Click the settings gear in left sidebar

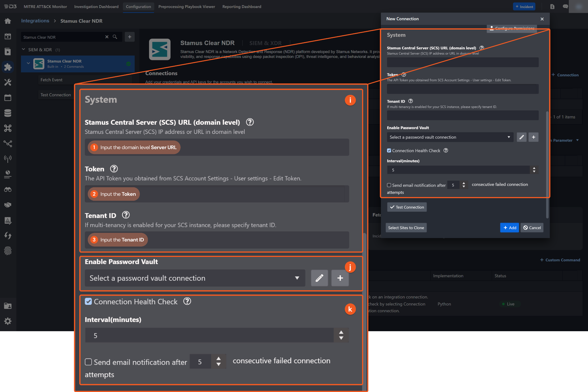(x=8, y=321)
